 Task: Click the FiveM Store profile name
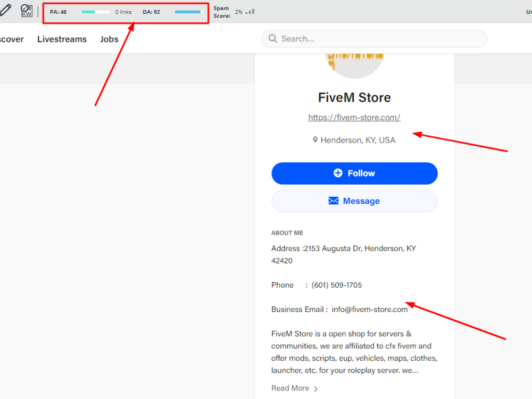[354, 97]
